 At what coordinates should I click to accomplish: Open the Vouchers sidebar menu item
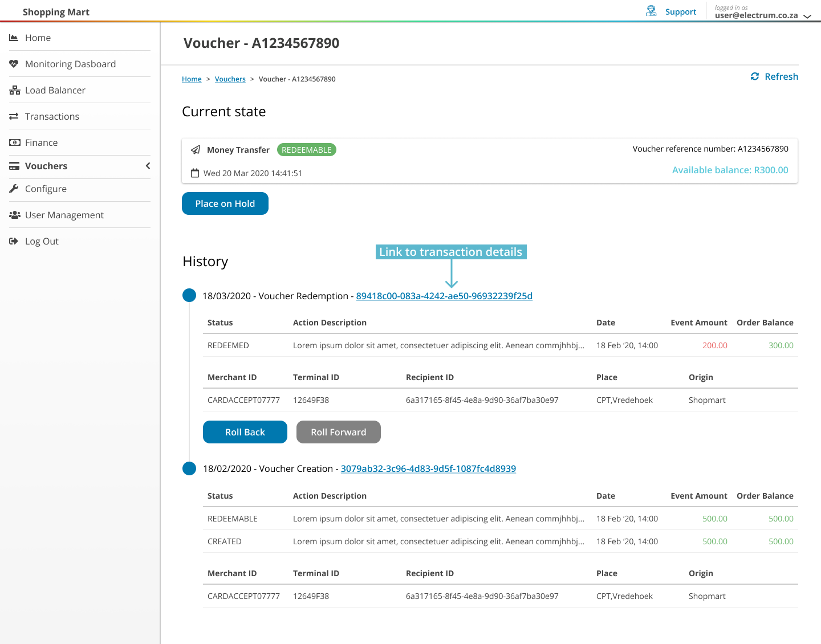click(x=46, y=166)
